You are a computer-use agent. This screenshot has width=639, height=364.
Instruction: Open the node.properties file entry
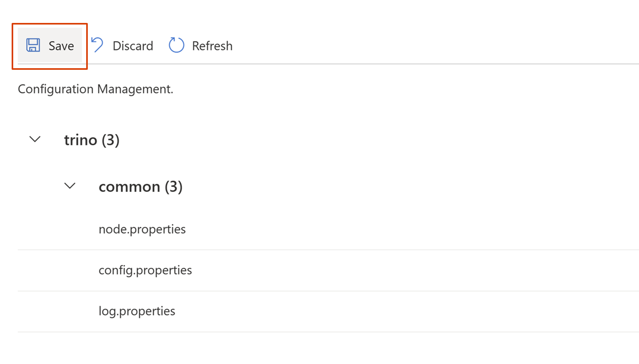pyautogui.click(x=142, y=229)
